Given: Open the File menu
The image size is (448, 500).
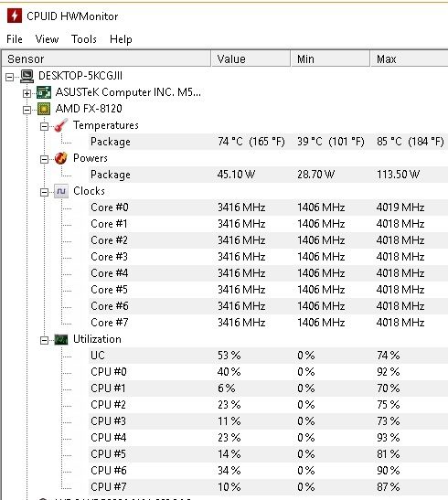Looking at the screenshot, I should coord(15,39).
